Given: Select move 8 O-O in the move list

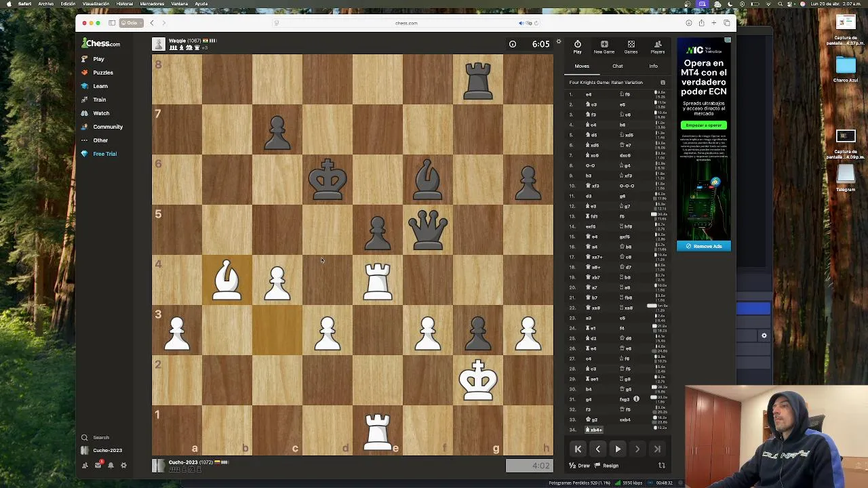Looking at the screenshot, I should pos(590,165).
